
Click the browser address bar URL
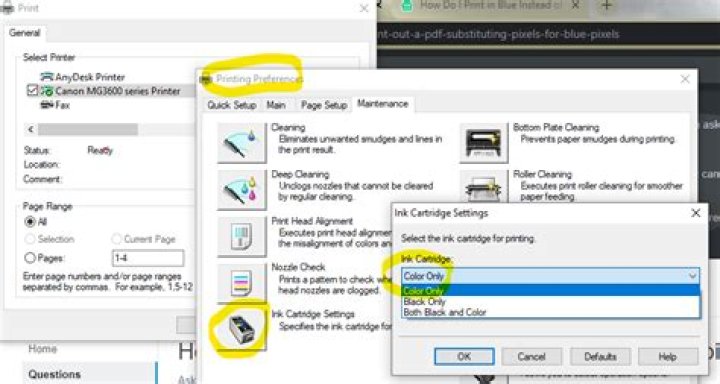tap(498, 34)
